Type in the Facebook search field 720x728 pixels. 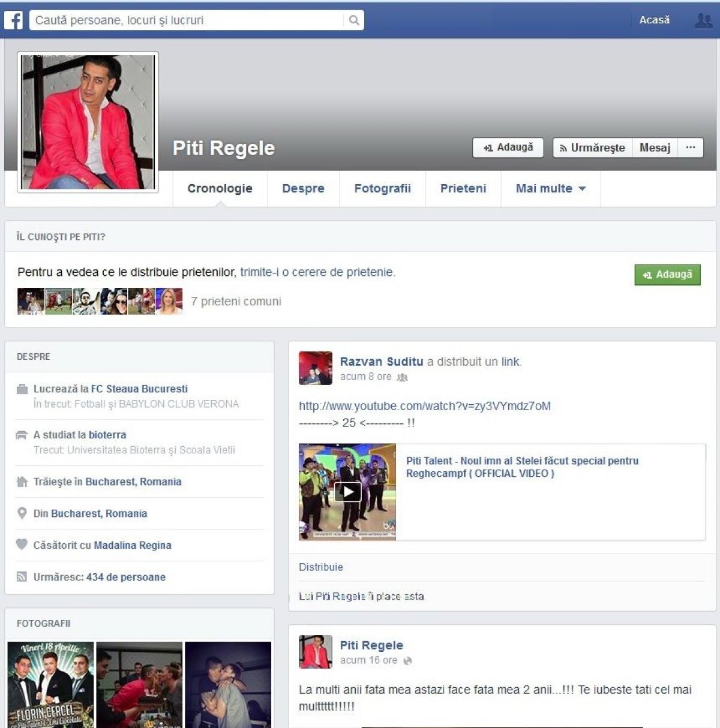tap(186, 20)
